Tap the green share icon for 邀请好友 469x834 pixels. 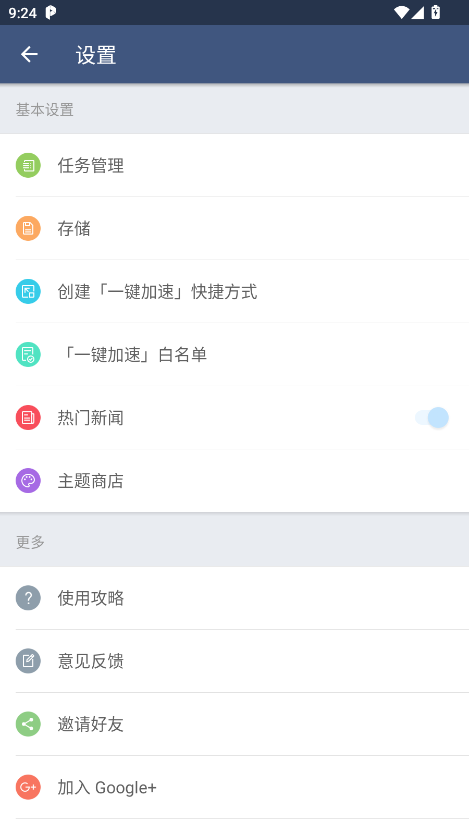28,724
